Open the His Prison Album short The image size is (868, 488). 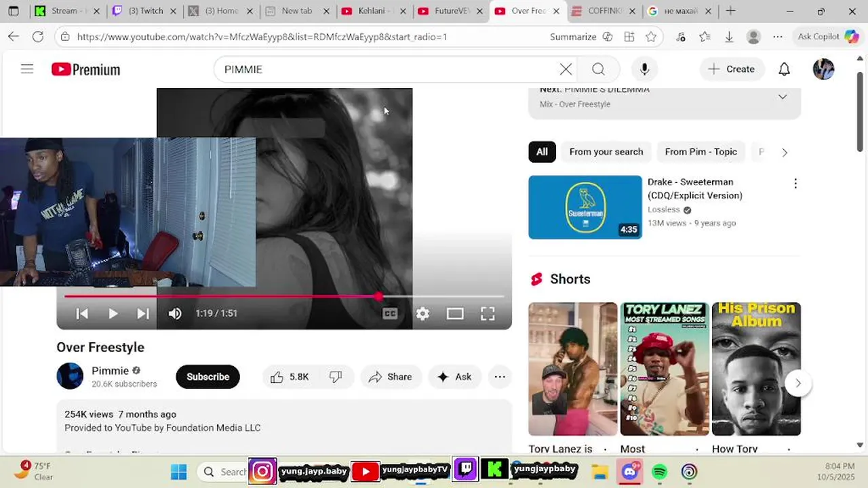[x=756, y=369]
